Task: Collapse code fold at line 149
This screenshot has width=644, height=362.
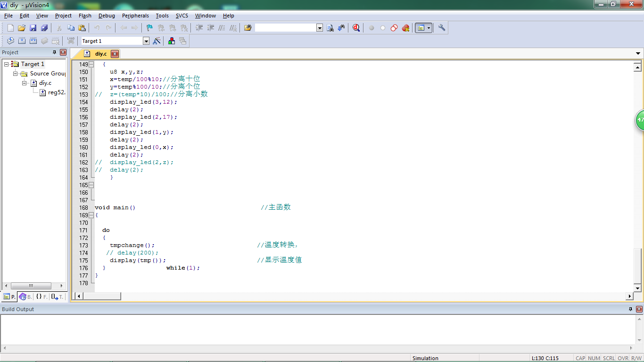Action: coord(91,65)
